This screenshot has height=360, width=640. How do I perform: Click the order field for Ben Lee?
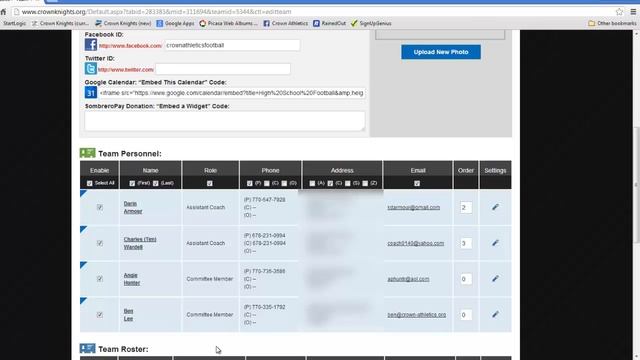pyautogui.click(x=466, y=315)
